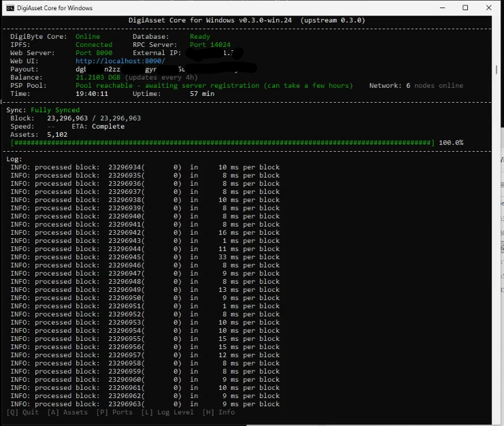Click the [A] Assets option
Image resolution: width=504 pixels, height=426 pixels.
[67, 412]
